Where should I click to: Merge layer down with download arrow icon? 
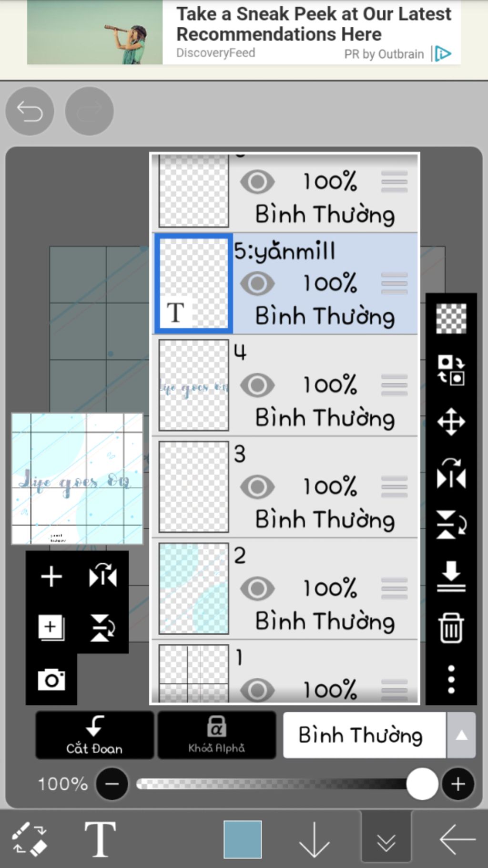(451, 576)
